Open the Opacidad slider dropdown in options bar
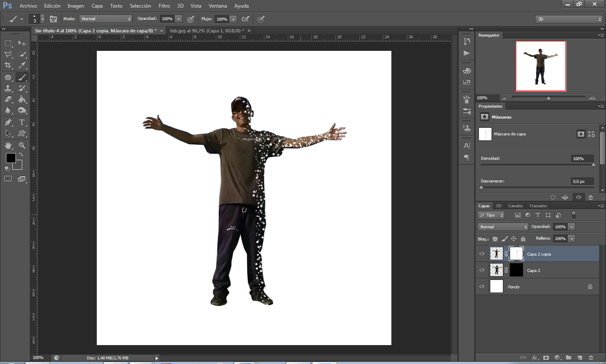The height and width of the screenshot is (364, 606). click(x=179, y=19)
